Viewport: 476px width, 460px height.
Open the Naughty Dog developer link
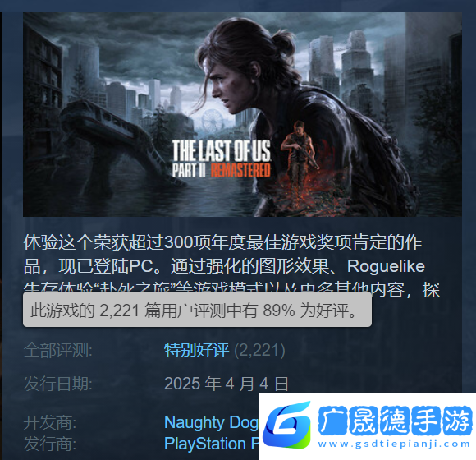pyautogui.click(x=212, y=422)
